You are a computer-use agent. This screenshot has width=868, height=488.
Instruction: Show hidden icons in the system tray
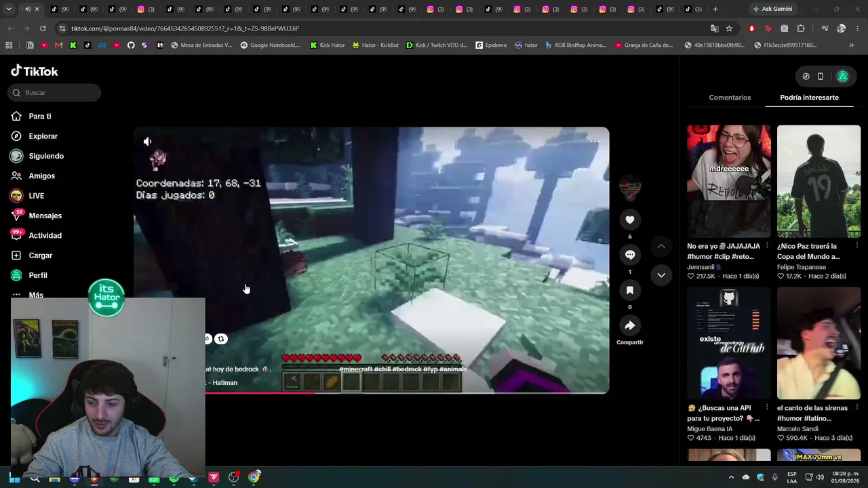(731, 477)
